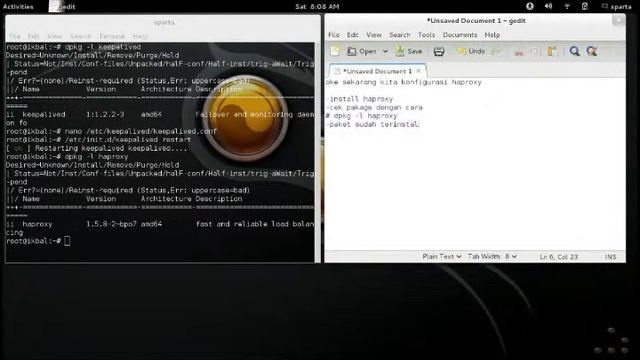Open gedit Documents menu

coord(460,35)
